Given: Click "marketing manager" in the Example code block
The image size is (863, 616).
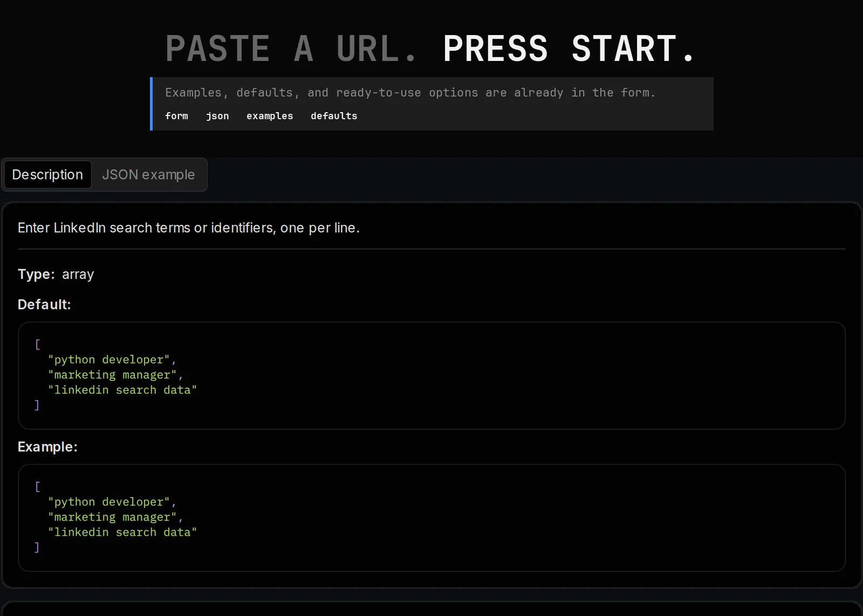Looking at the screenshot, I should click(x=112, y=517).
